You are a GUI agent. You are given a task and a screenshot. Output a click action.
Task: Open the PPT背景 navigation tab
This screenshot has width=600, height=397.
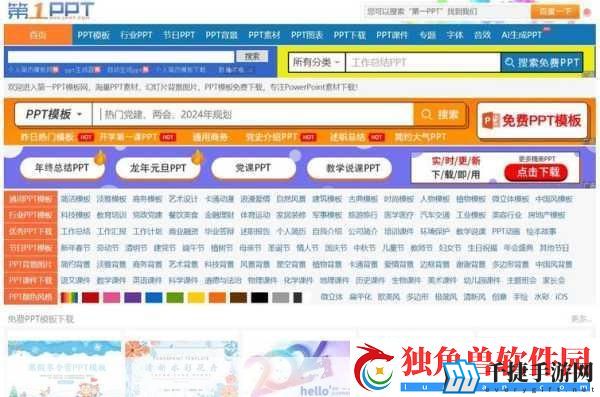[221, 35]
